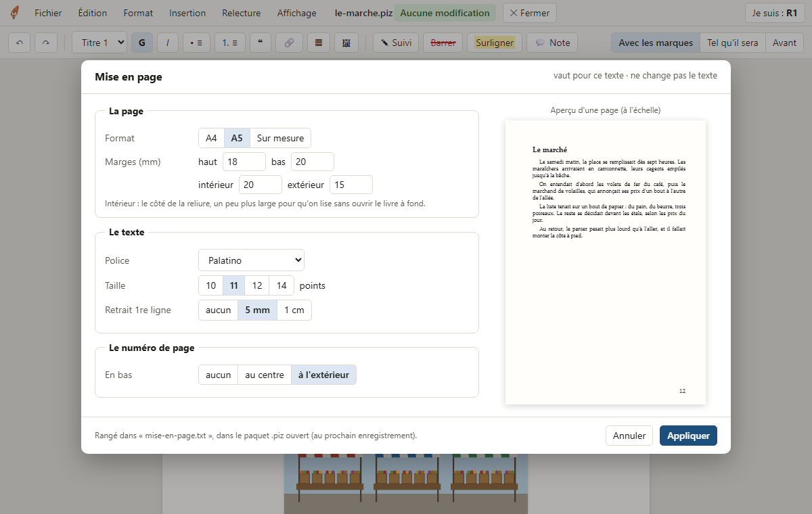Viewport: 812px width, 514px height.
Task: Choose 1 cm first-line indent
Action: pyautogui.click(x=294, y=310)
